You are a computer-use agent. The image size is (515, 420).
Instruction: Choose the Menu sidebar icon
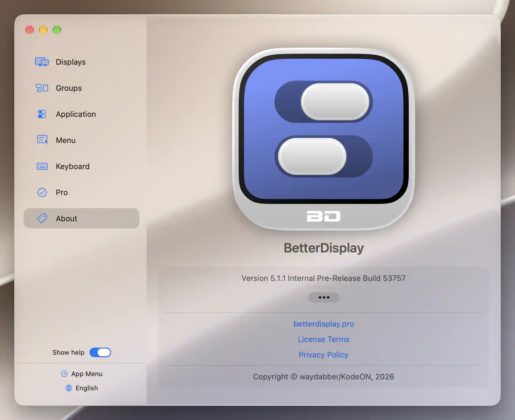coord(42,140)
